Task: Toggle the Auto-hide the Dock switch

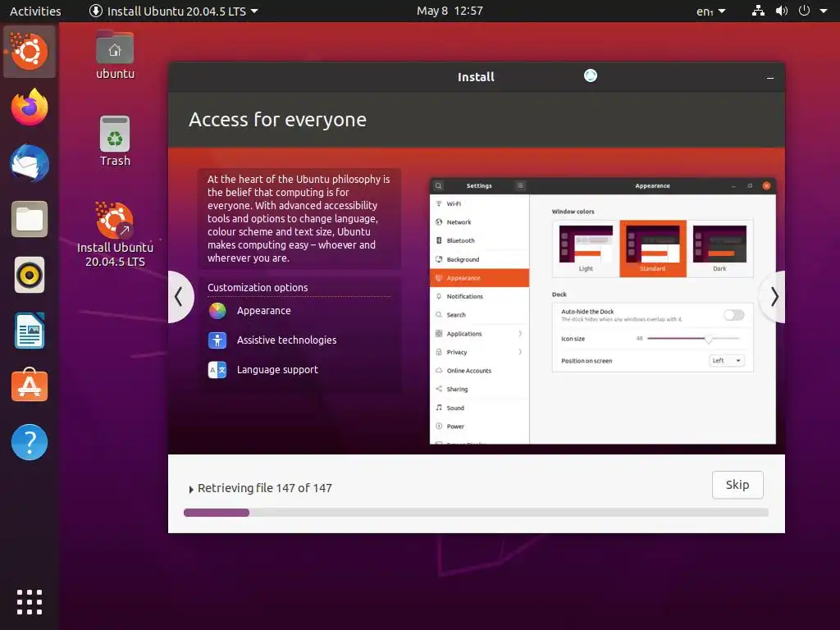Action: pyautogui.click(x=734, y=315)
